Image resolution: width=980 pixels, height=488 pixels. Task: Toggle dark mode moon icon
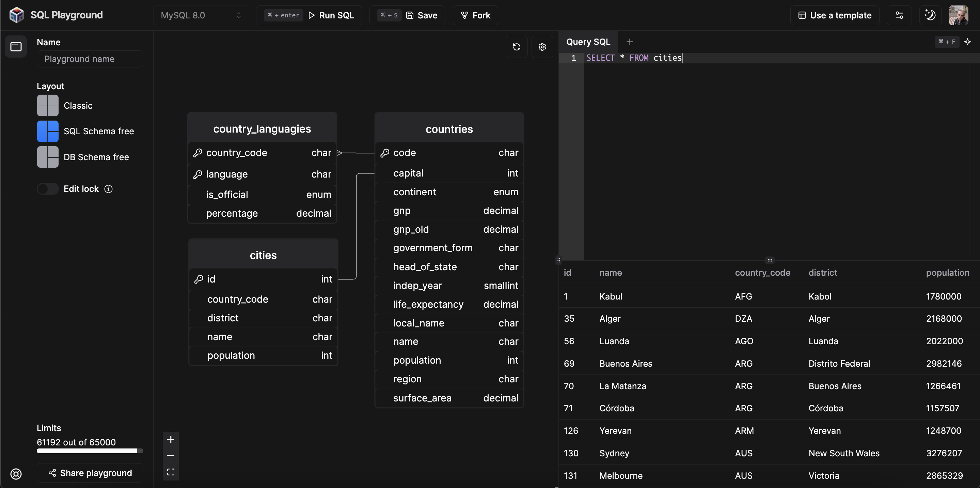(930, 15)
